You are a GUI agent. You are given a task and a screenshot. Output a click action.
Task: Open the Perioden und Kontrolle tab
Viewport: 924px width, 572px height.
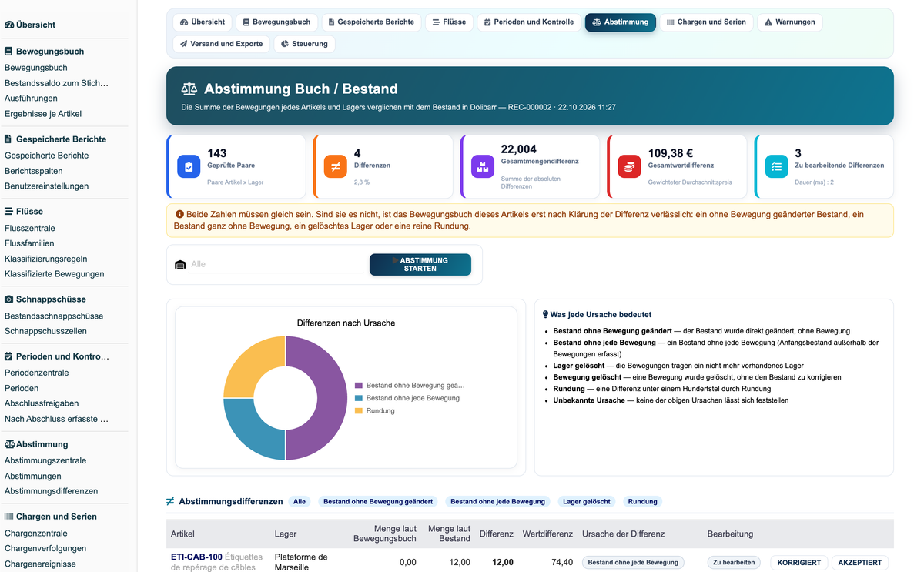point(529,22)
